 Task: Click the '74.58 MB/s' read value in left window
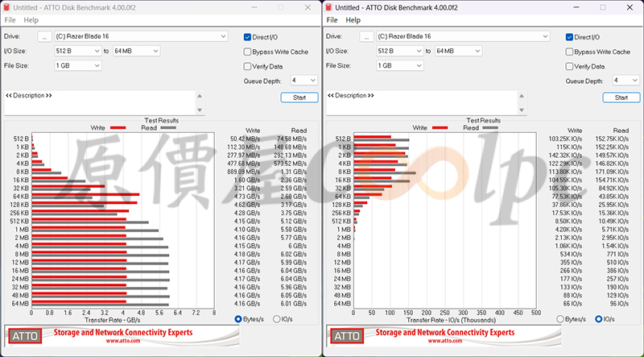click(291, 139)
